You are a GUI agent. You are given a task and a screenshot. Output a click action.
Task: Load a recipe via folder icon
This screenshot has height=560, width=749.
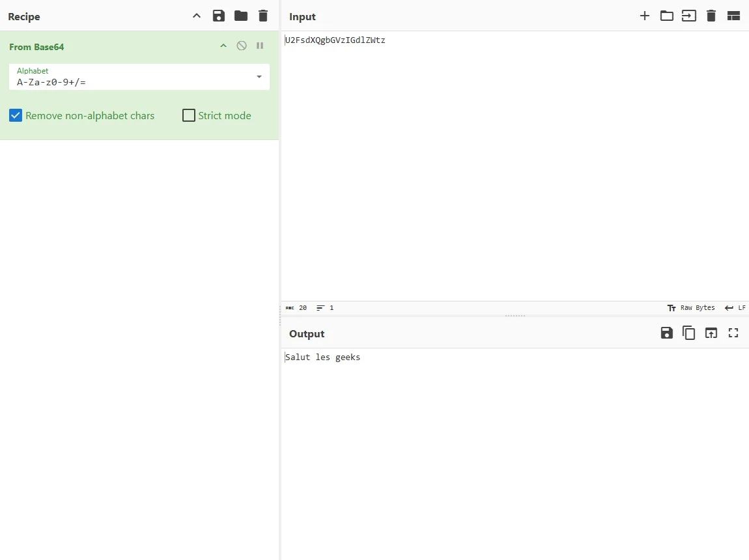241,16
